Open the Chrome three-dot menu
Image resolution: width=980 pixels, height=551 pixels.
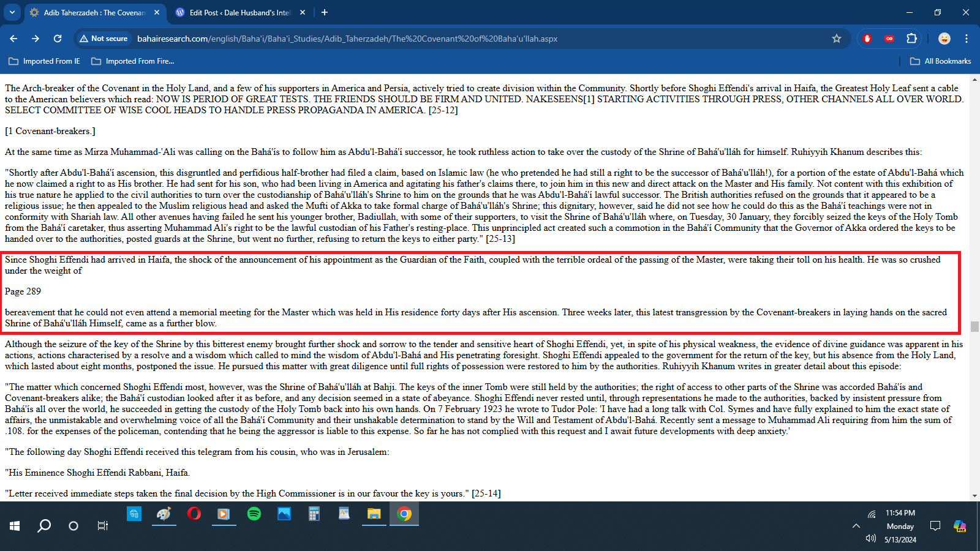click(967, 39)
